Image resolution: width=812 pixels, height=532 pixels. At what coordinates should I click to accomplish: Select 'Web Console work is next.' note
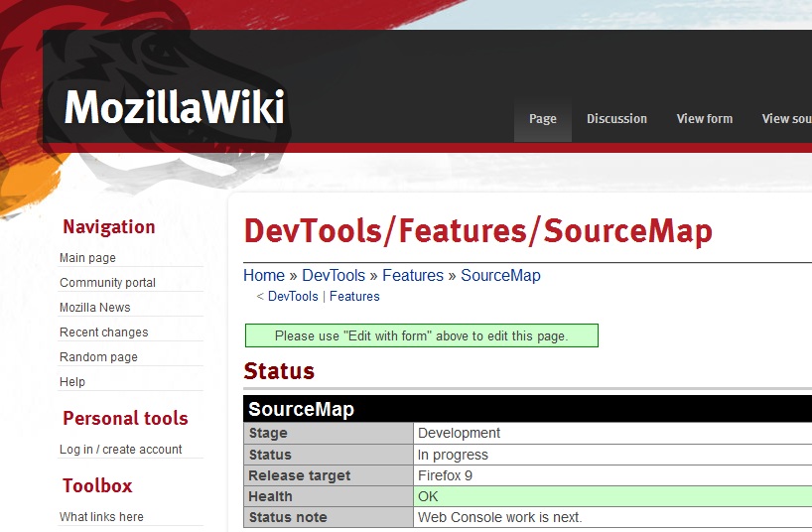499,517
